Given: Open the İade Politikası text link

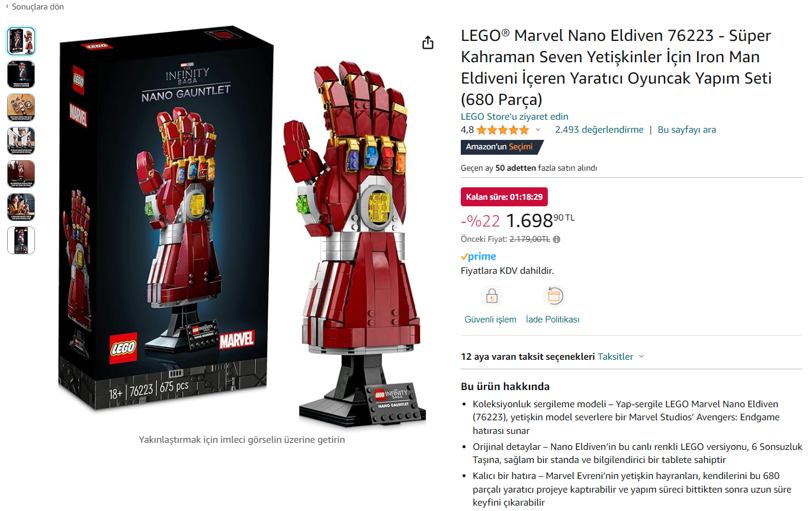Looking at the screenshot, I should tap(553, 320).
